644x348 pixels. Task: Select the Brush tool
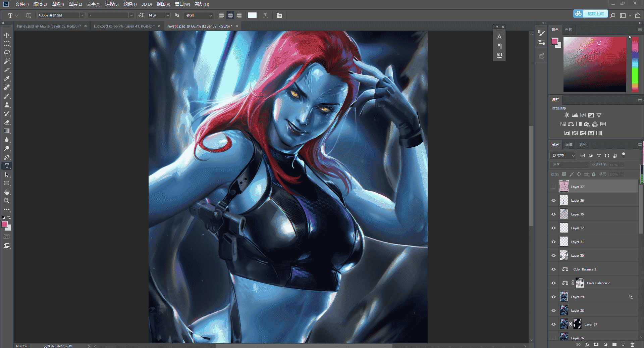pyautogui.click(x=7, y=96)
